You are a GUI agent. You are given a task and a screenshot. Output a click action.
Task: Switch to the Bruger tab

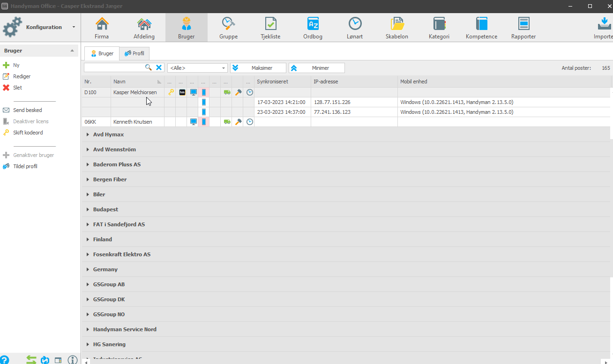tap(102, 53)
